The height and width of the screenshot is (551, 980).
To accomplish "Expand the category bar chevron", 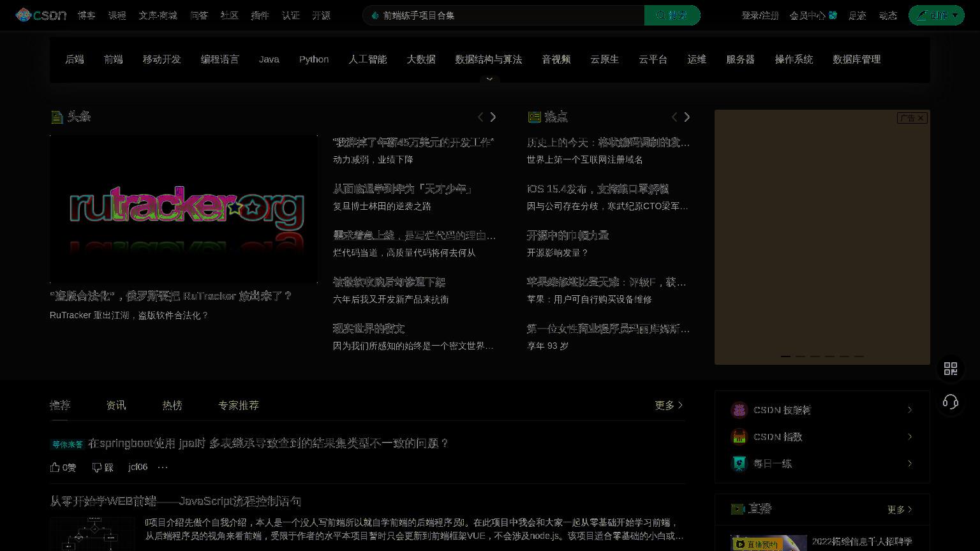I will pos(490,79).
